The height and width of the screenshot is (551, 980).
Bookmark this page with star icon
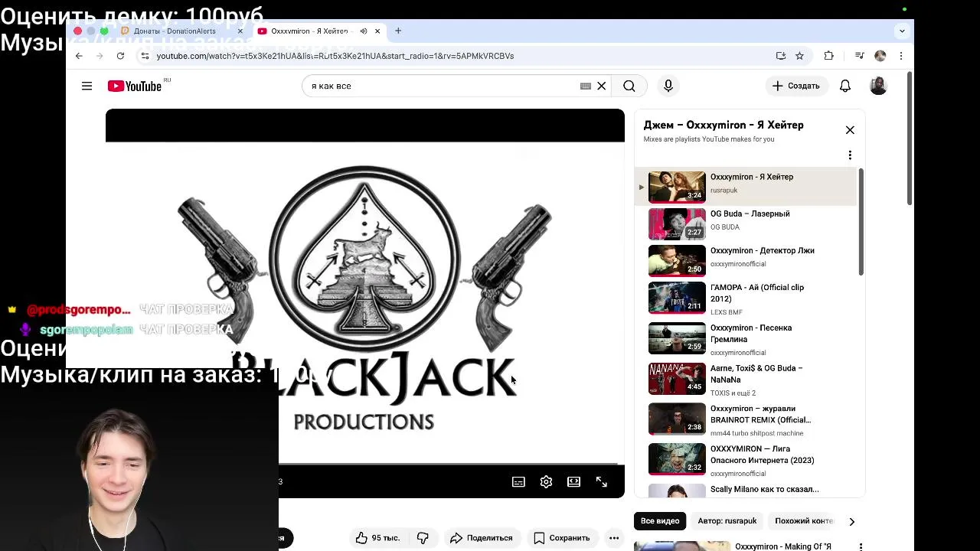click(x=799, y=56)
